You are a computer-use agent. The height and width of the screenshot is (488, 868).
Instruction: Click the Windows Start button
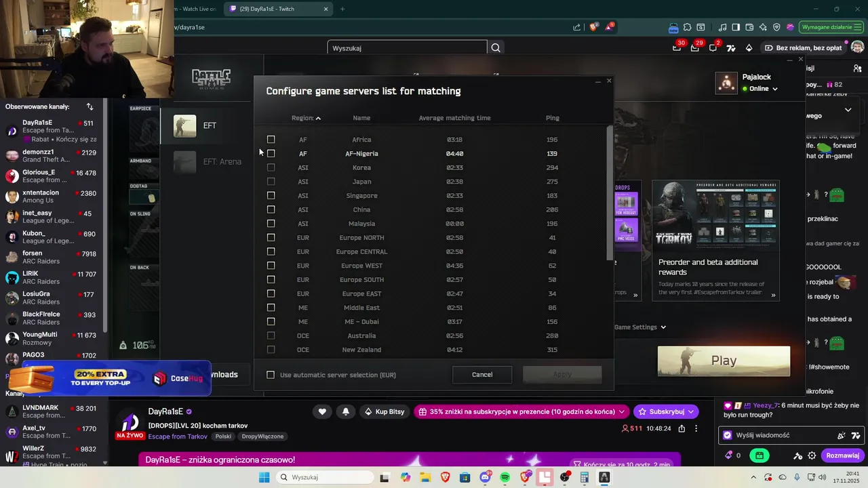[x=264, y=477]
